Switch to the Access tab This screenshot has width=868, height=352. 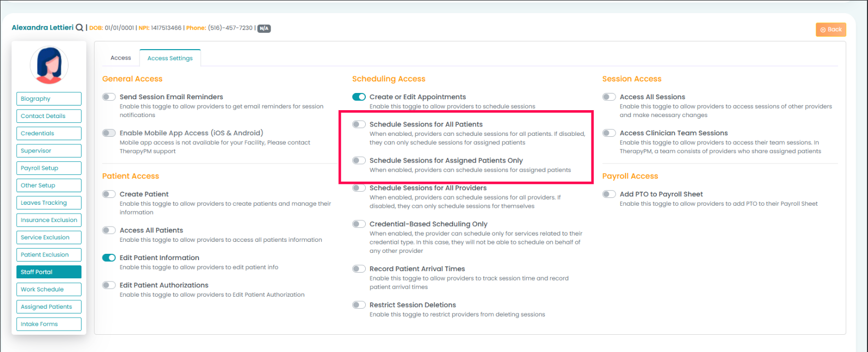[121, 58]
